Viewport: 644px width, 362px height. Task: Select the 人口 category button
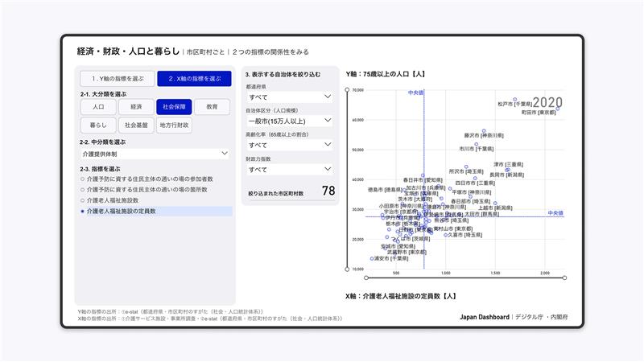98,107
